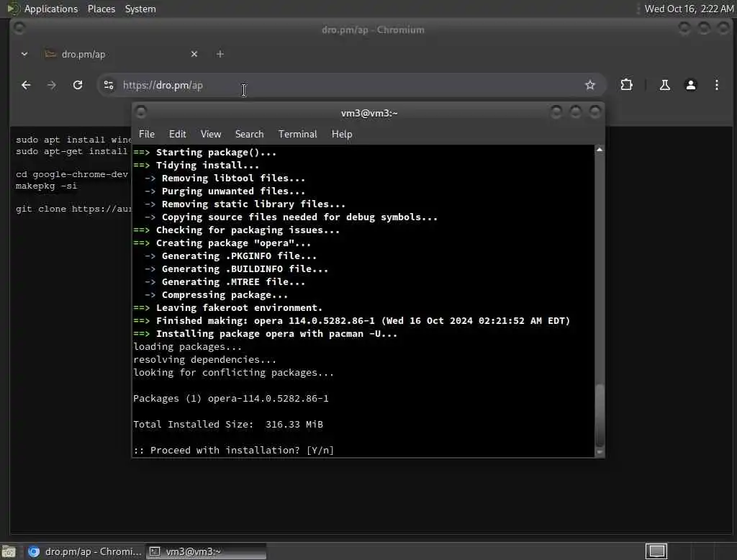Click terminal scrollbar up arrow

coord(600,150)
